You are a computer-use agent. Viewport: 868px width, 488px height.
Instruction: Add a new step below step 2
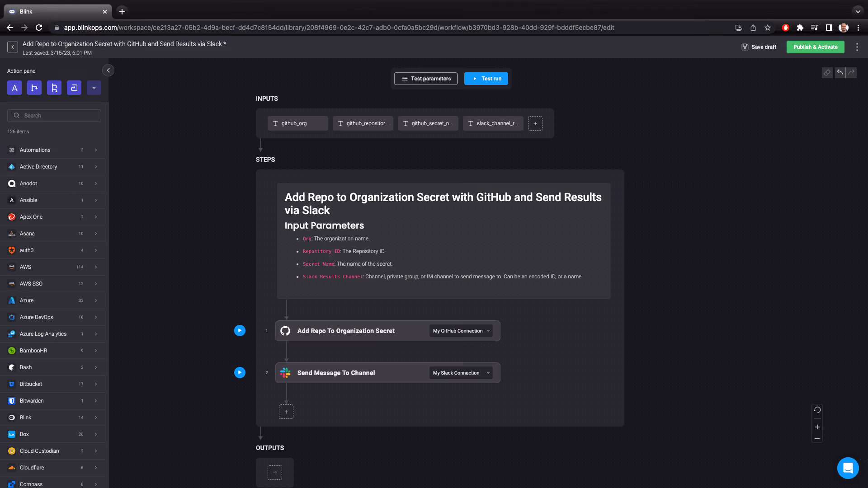[x=286, y=412]
